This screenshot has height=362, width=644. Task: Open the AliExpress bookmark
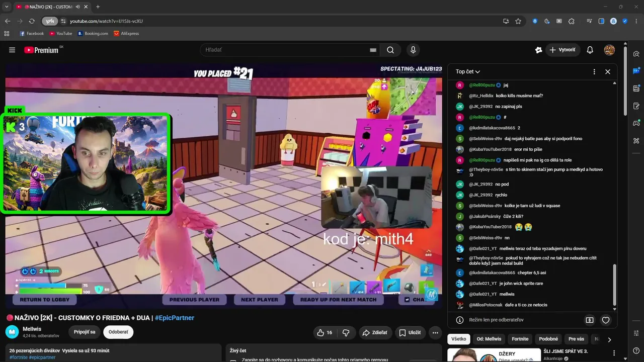126,34
